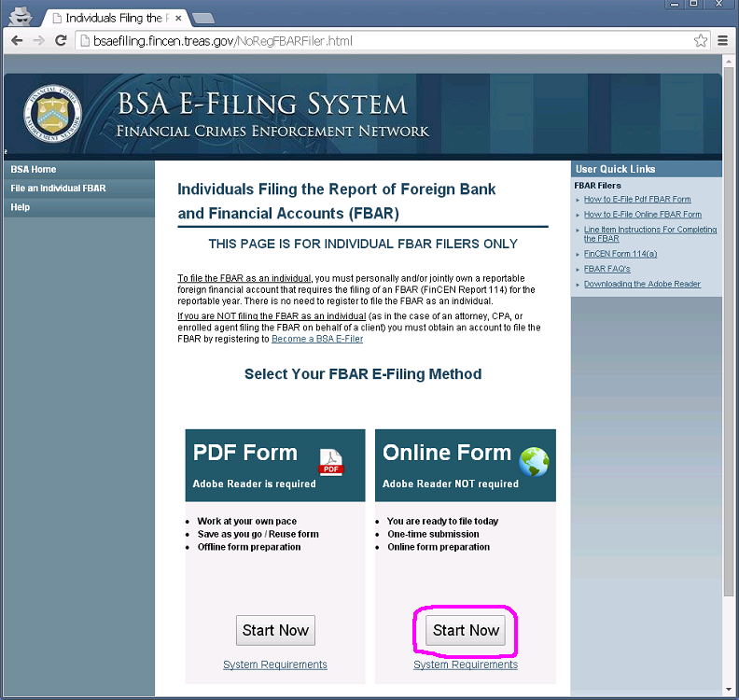Click 'Offline form preparation' bullet
Screen dimensions: 739x700
249,547
